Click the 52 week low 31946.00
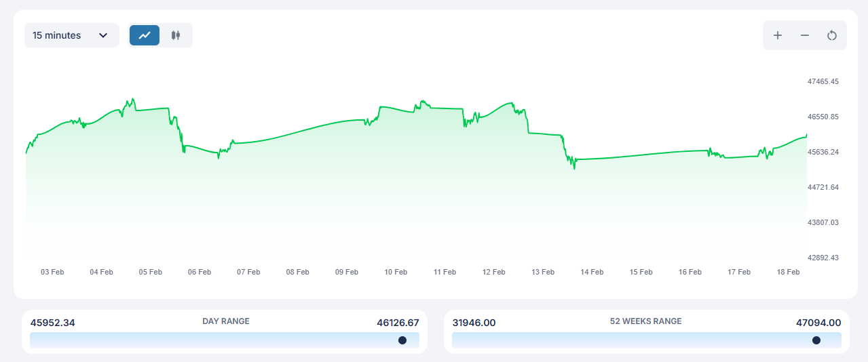 coord(474,323)
